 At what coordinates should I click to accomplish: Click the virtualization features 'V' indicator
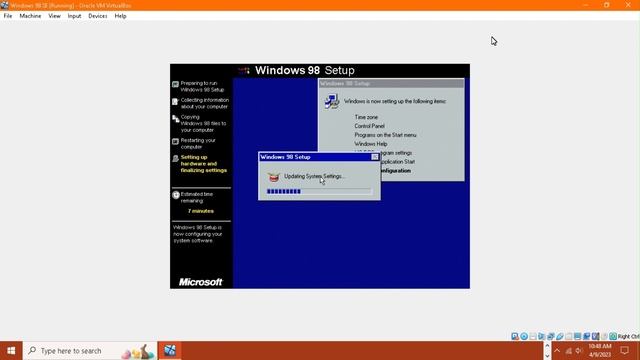[x=596, y=336]
